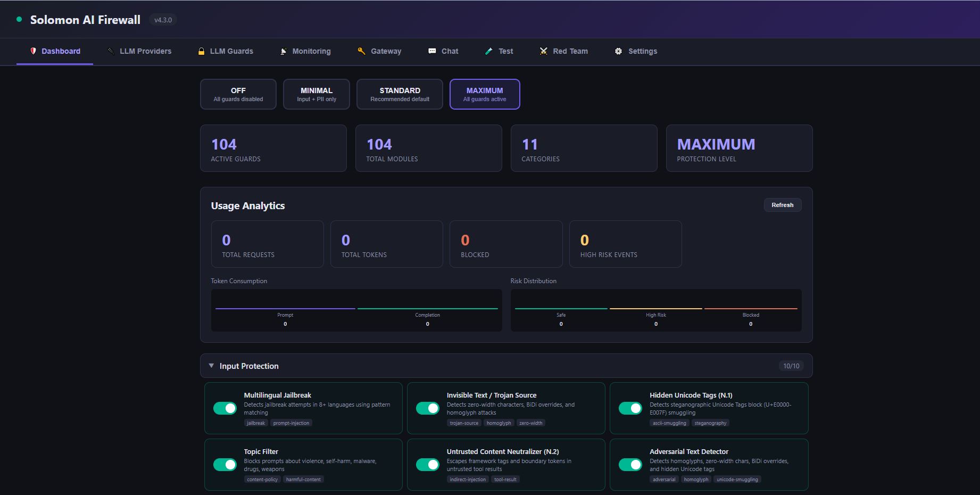Screen dimensions: 980x495
Task: Collapse the Input Protection section arrow
Action: (211, 366)
